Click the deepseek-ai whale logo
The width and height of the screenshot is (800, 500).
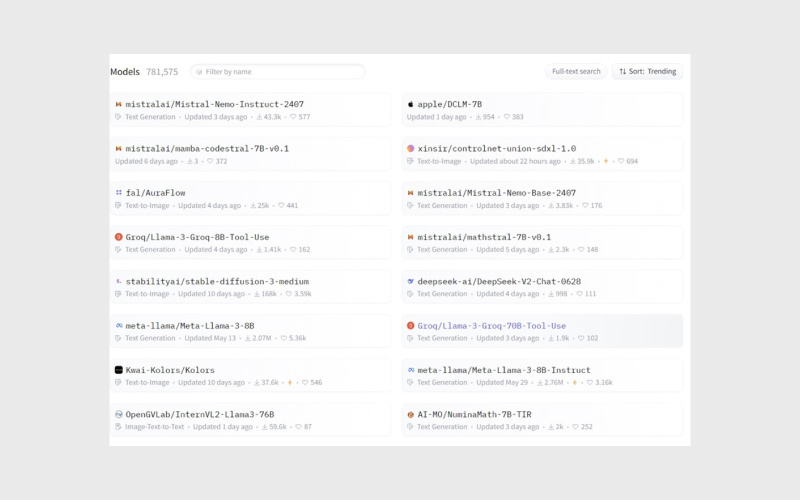point(410,282)
